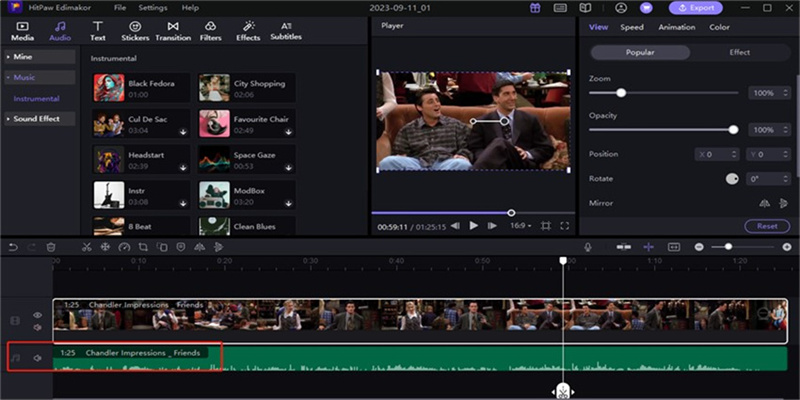Adjust the Rotate degrees stepper
This screenshot has width=800, height=400.
[768, 179]
